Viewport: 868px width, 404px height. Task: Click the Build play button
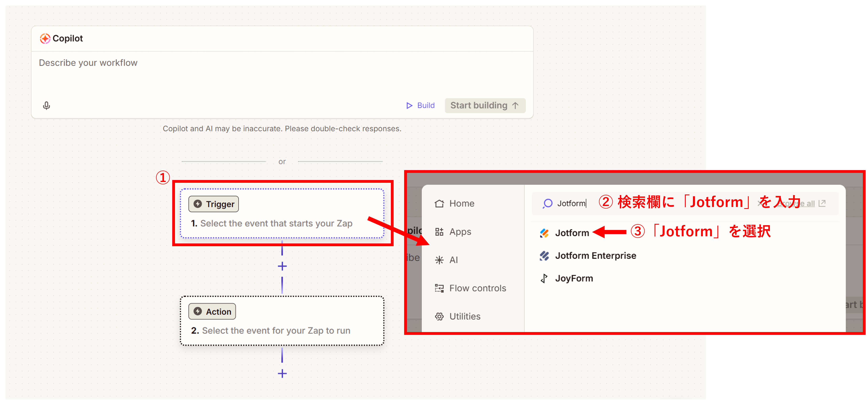tap(420, 106)
